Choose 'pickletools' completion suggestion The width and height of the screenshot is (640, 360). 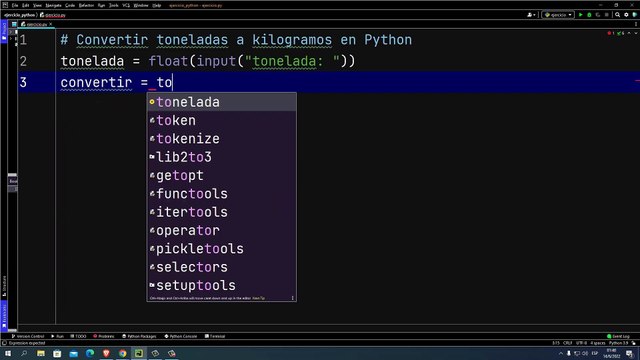click(222, 249)
